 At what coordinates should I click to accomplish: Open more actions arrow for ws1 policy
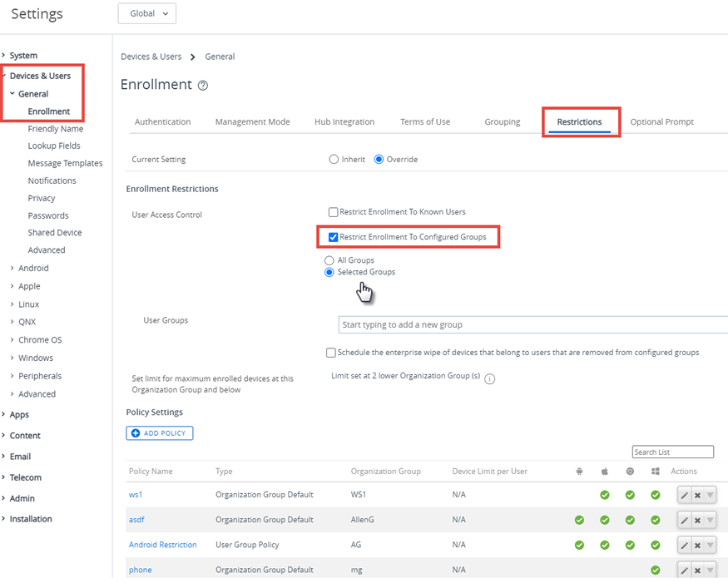[710, 496]
